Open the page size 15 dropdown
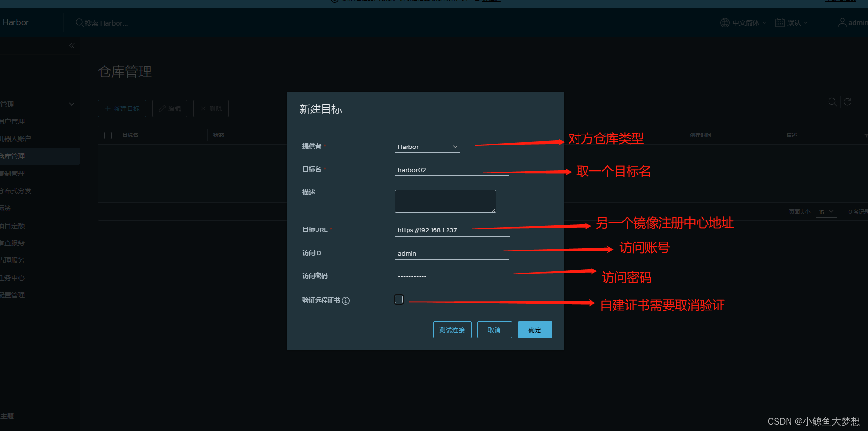868x431 pixels. [x=826, y=212]
